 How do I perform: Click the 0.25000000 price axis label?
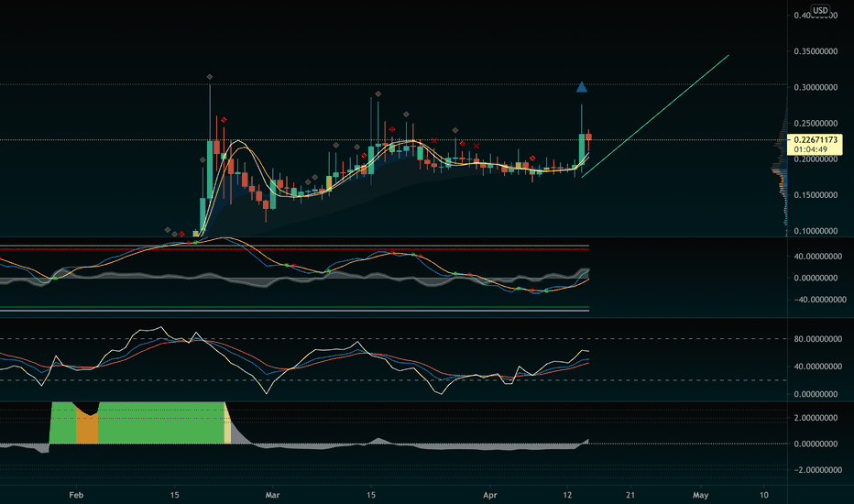[816, 123]
